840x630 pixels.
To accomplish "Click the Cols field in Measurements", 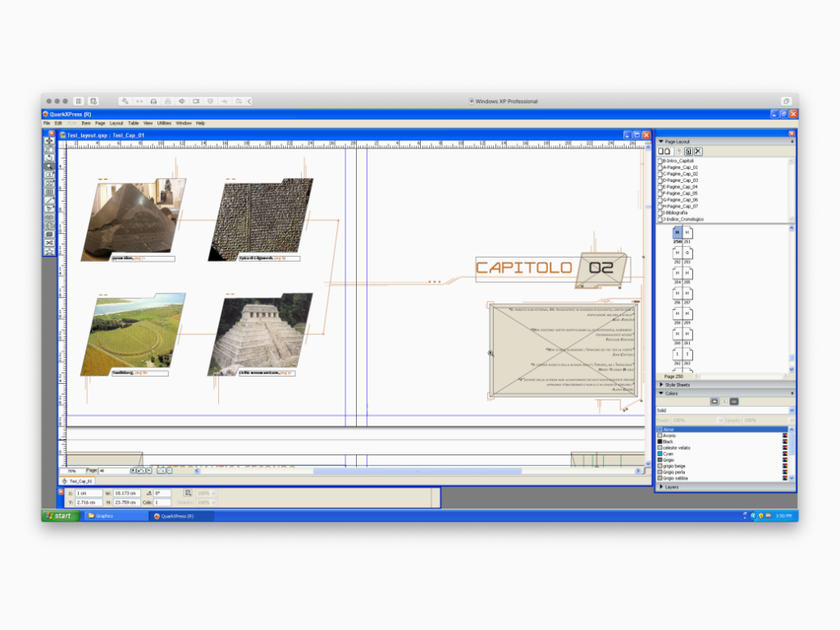I will click(x=162, y=503).
